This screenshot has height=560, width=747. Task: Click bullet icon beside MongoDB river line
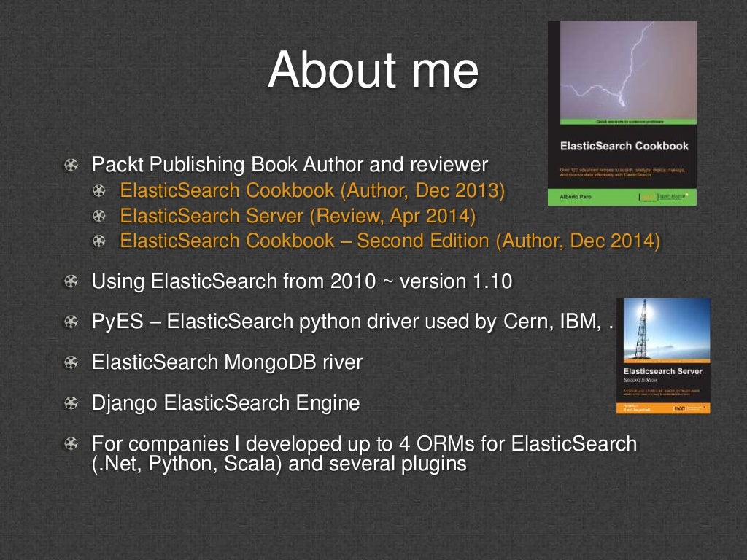point(71,362)
